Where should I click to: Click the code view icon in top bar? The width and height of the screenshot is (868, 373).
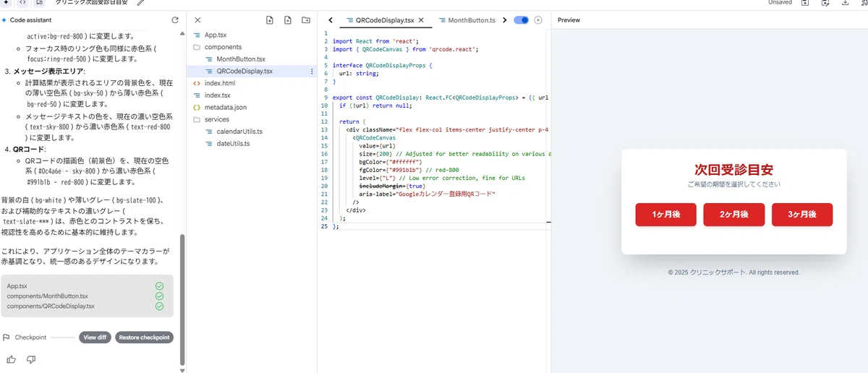click(x=23, y=3)
